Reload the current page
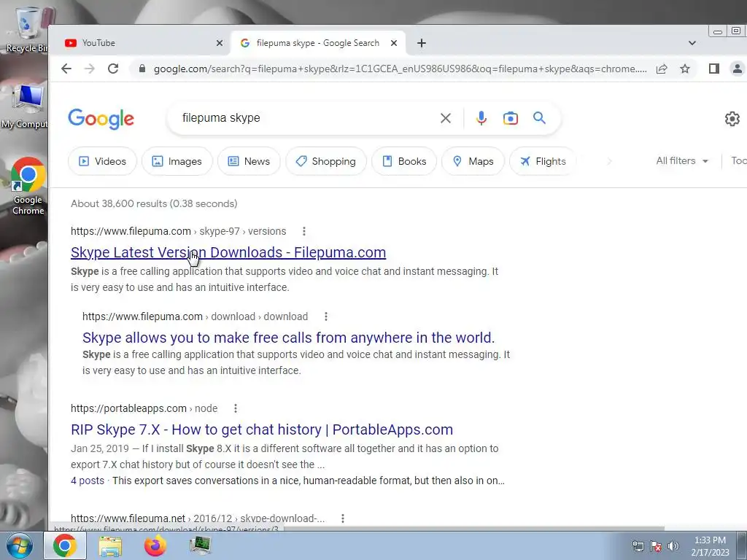 [x=113, y=69]
